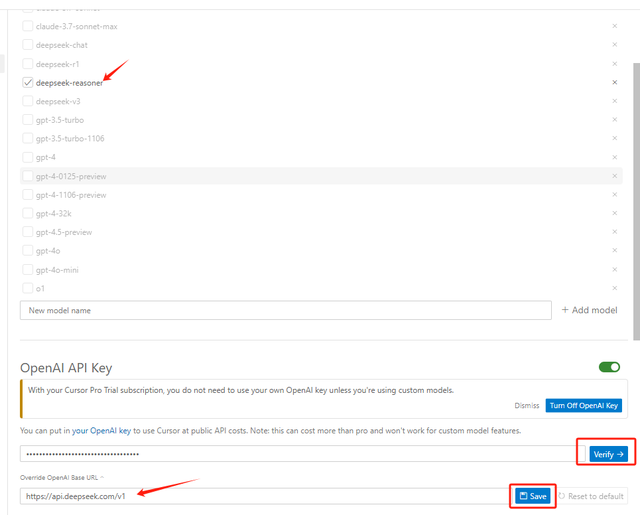Remove gpt-3.5-turbo-1106 via its X icon
The height and width of the screenshot is (515, 640).
pos(615,138)
